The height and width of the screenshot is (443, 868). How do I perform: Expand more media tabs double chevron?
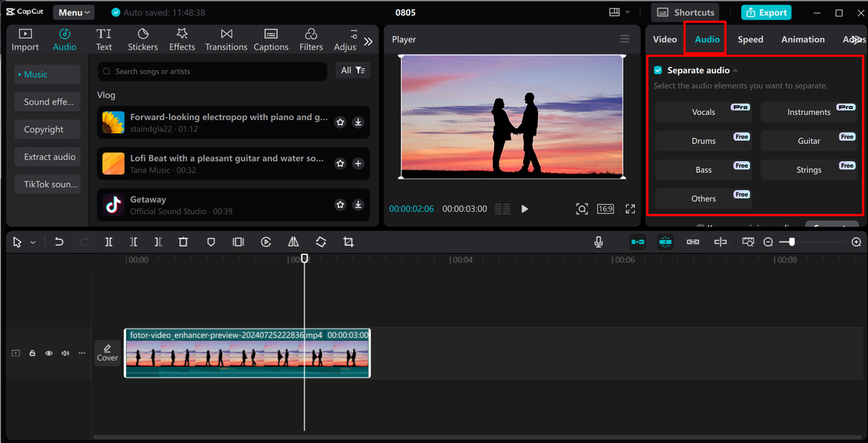[368, 41]
